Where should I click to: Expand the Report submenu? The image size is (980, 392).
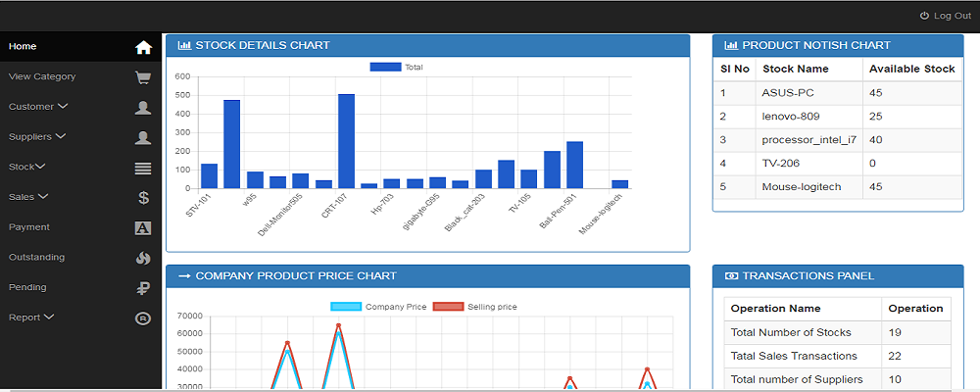(x=31, y=318)
